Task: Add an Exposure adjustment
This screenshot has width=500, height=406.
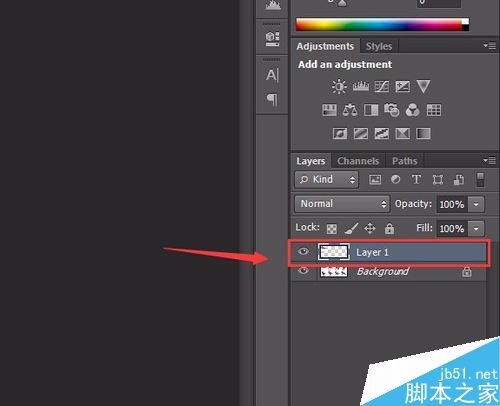Action: (403, 87)
